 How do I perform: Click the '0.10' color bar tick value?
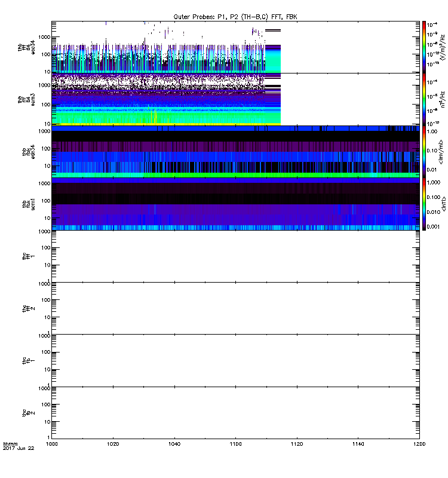pyautogui.click(x=432, y=151)
